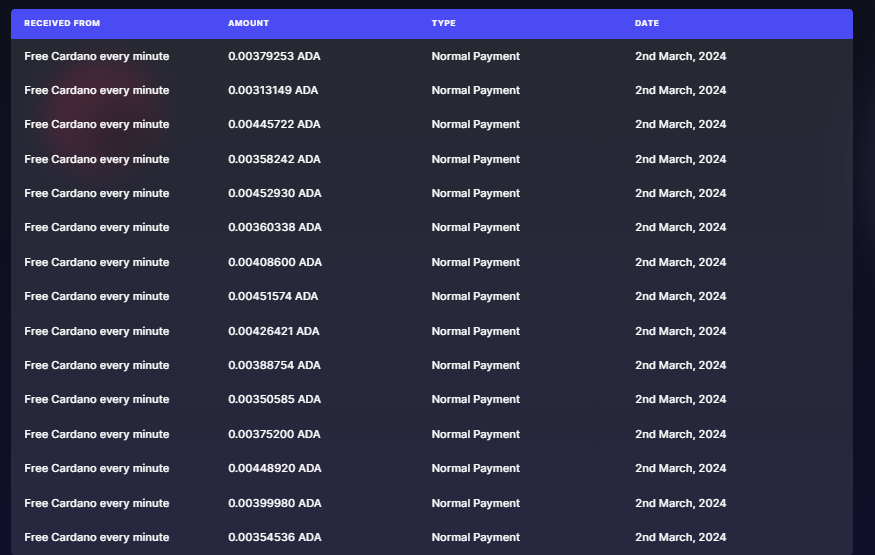Select the amount 0.00451574 ADA
875x555 pixels.
click(x=273, y=297)
